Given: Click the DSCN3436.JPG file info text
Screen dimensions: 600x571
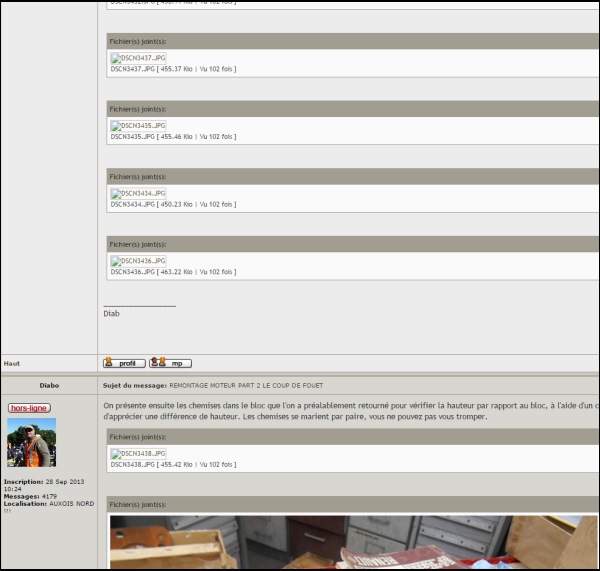Looking at the screenshot, I should point(173,272).
